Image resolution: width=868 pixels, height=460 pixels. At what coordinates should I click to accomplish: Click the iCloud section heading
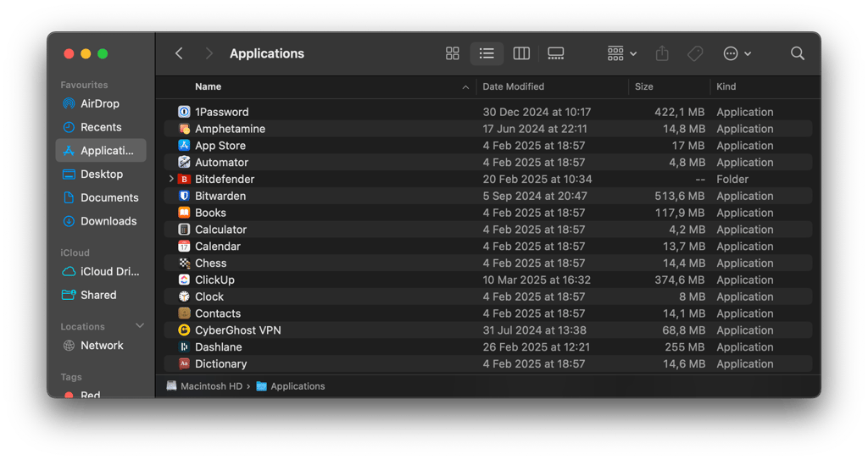pos(75,252)
